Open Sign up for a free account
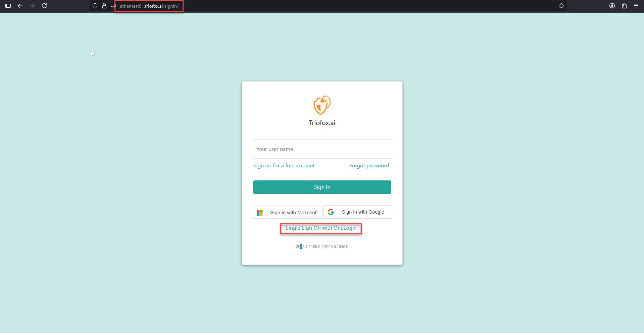The width and height of the screenshot is (644, 333). [x=284, y=166]
